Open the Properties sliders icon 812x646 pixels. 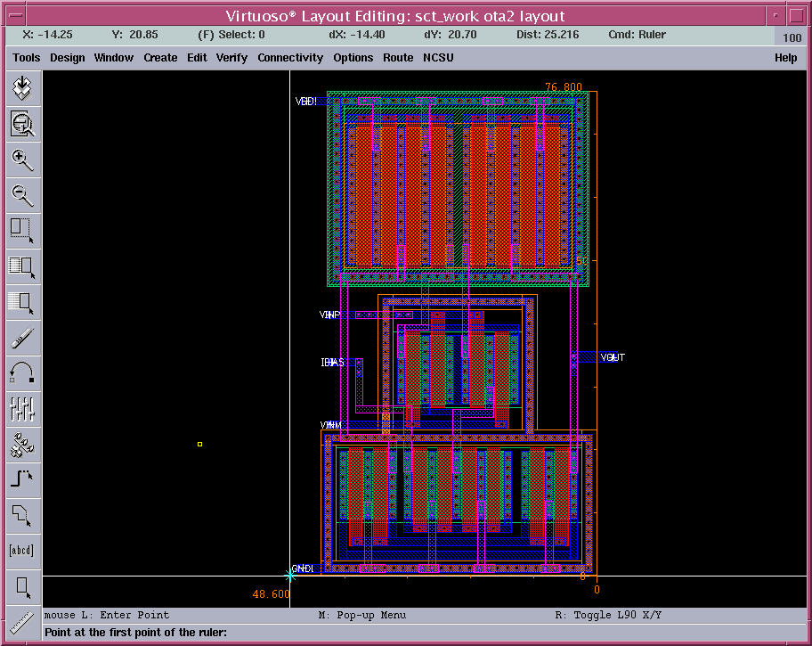click(x=23, y=410)
